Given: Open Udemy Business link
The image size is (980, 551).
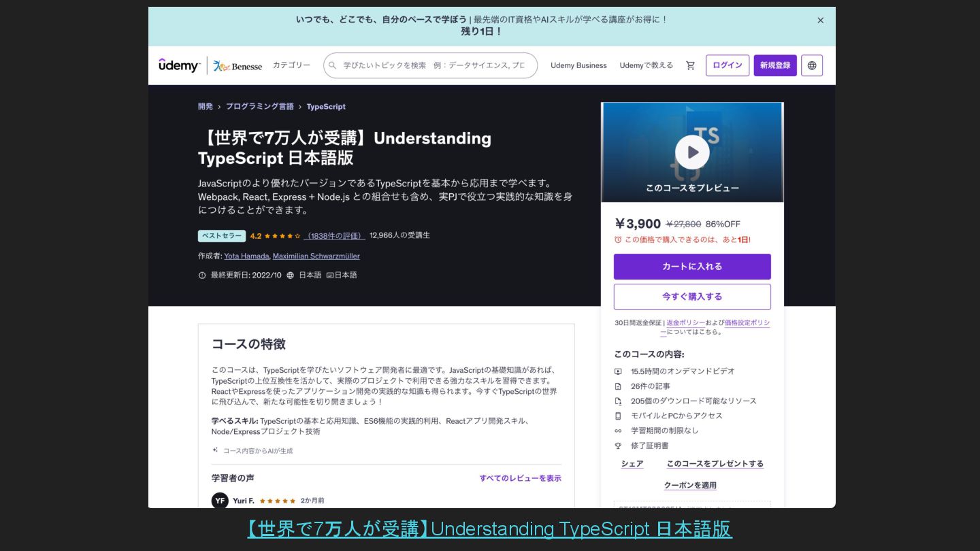Looking at the screenshot, I should (578, 65).
